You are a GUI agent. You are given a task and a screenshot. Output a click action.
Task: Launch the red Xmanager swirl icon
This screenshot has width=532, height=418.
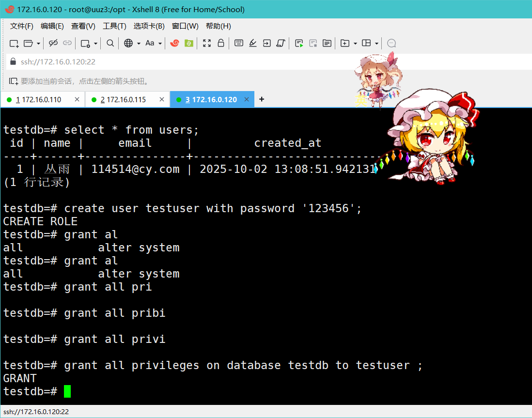(x=175, y=43)
